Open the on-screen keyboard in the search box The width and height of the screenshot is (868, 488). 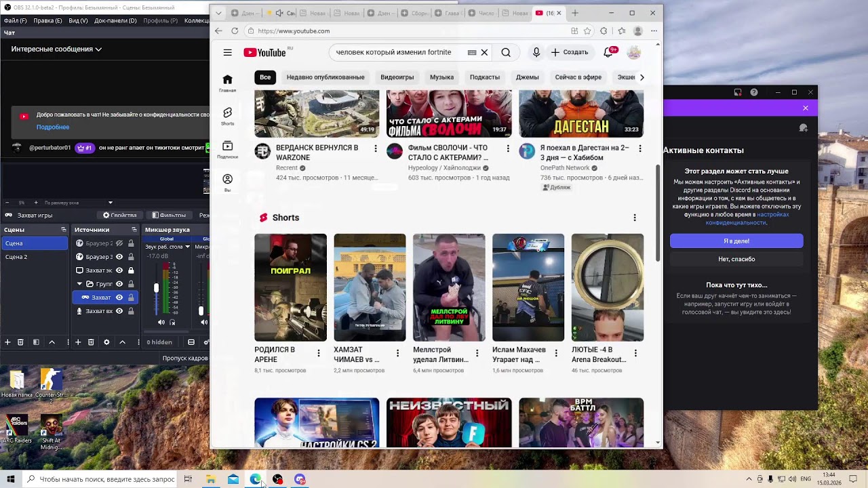pyautogui.click(x=472, y=52)
